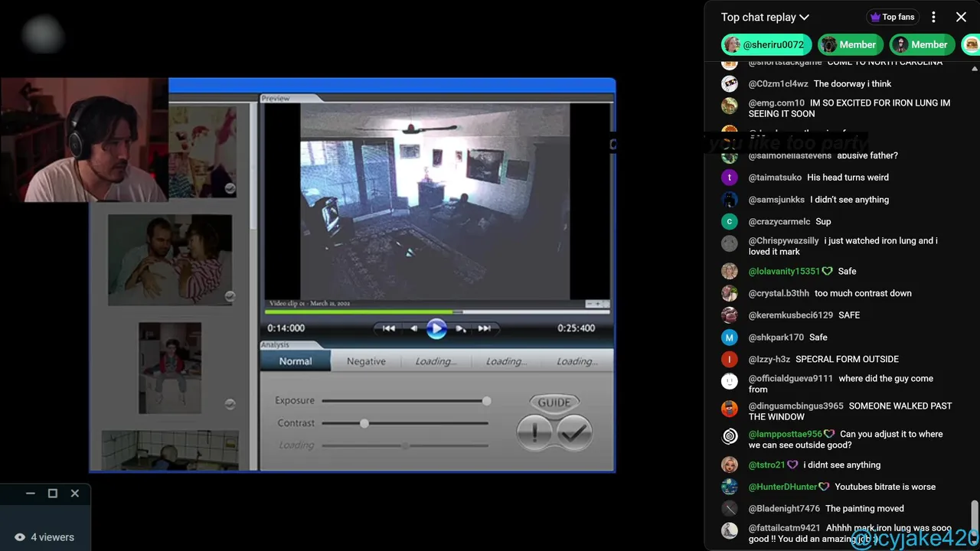This screenshot has height=551, width=980.
Task: Click the '4 viewers' count text
Action: pos(53,537)
